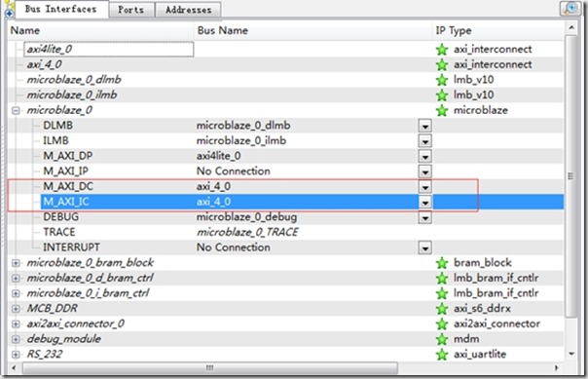The image size is (588, 379).
Task: Click star icon next to bram_block
Action: click(x=442, y=263)
